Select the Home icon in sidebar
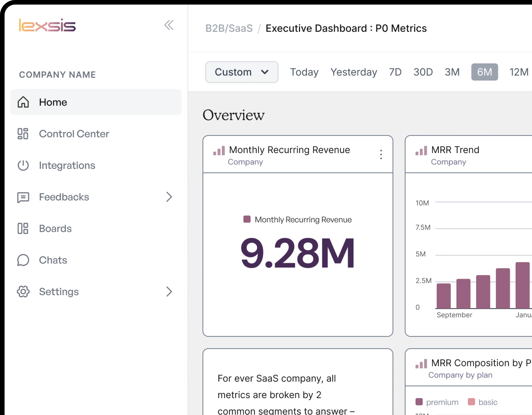The height and width of the screenshot is (415, 532). [23, 102]
